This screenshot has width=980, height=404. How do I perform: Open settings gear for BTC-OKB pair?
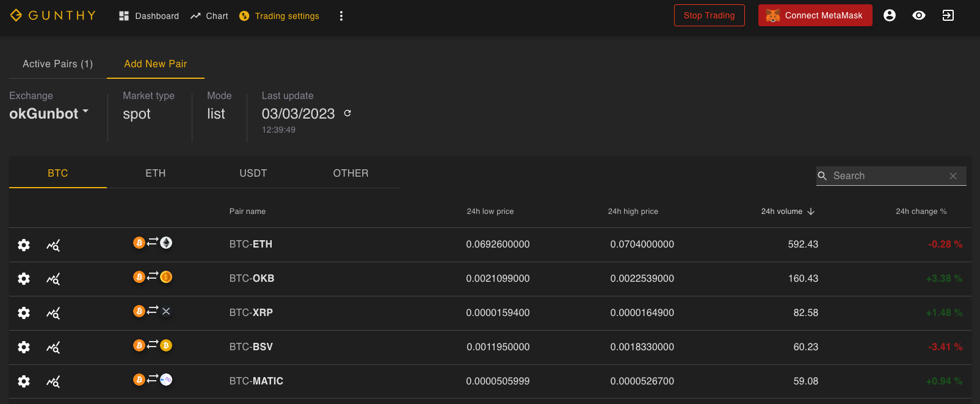[x=24, y=279]
